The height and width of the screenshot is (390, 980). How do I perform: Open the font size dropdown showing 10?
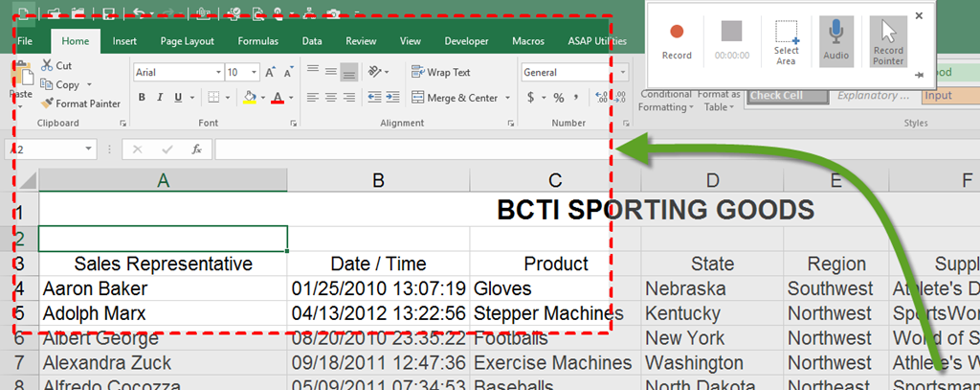255,72
